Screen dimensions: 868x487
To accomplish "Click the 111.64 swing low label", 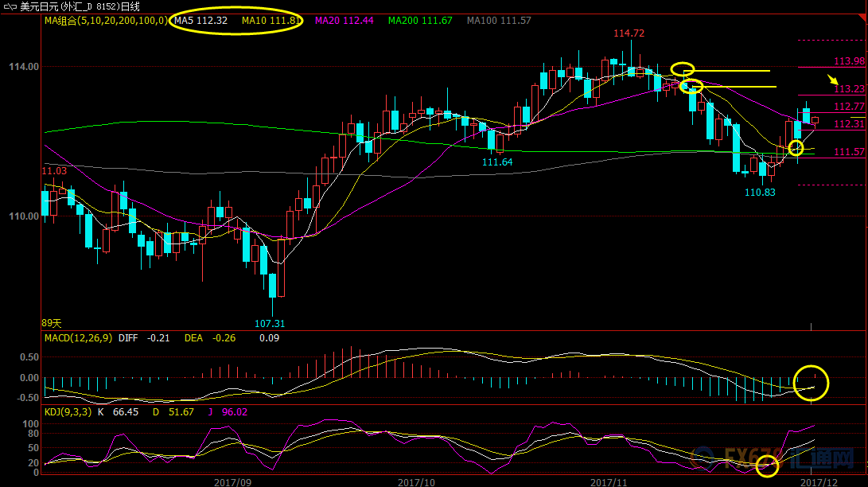I will tap(497, 162).
